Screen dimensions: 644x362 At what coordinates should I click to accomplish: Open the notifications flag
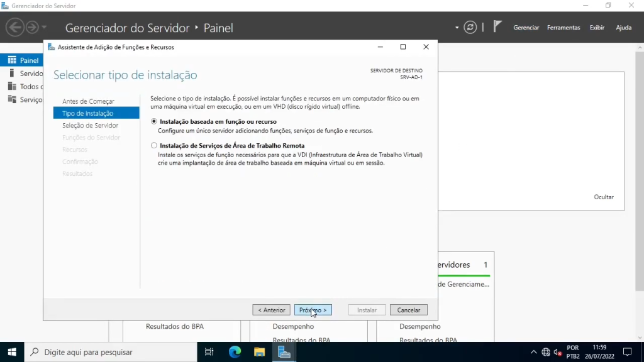[497, 27]
